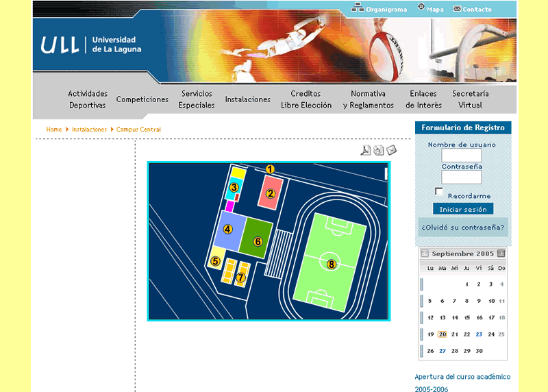
Task: Open the Secretaría Virtual menu
Action: (470, 99)
